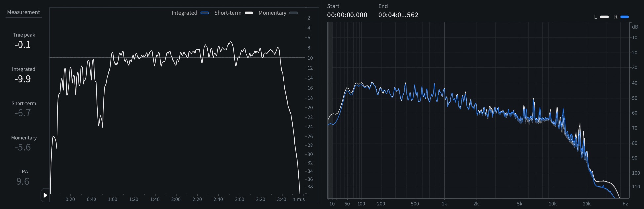
Task: Click the Start time 00:00:00.000
Action: tap(347, 15)
